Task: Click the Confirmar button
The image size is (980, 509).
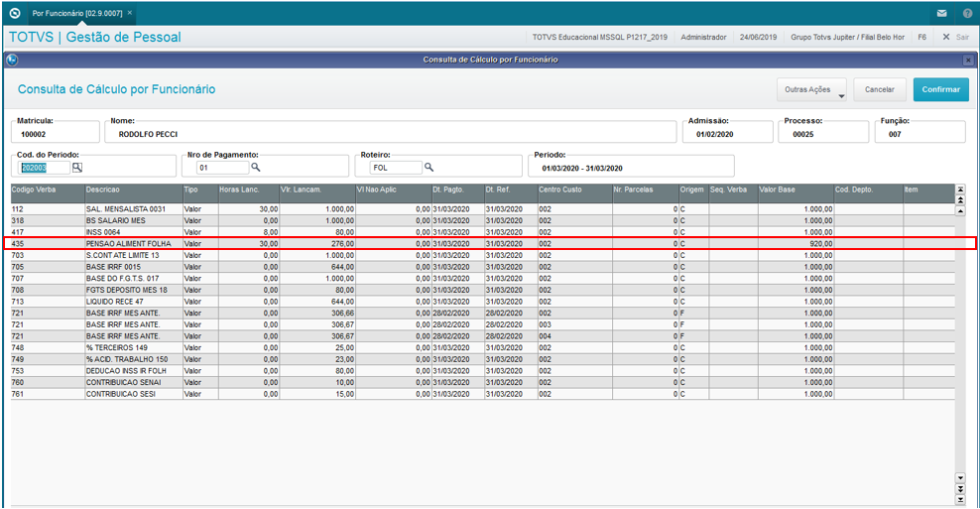Action: tap(940, 89)
